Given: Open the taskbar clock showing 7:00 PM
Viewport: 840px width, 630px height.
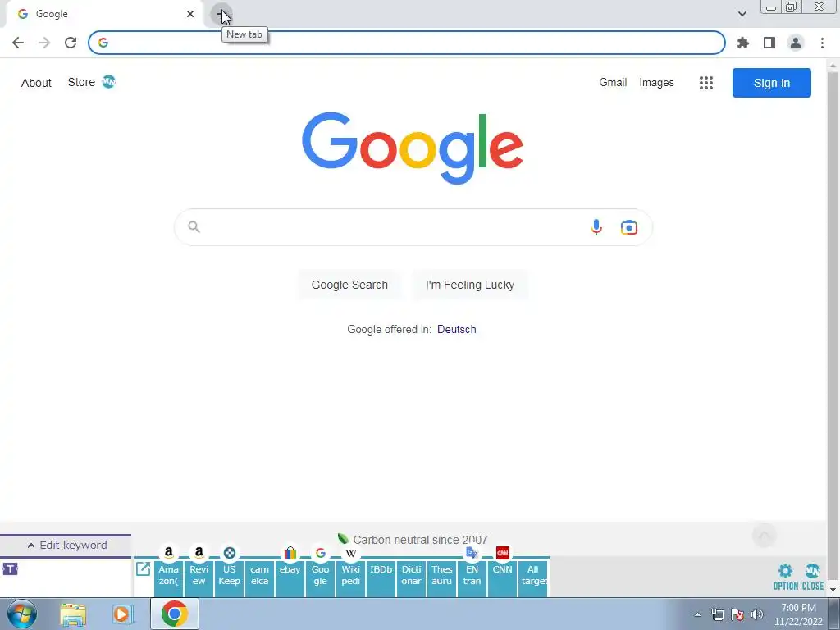Looking at the screenshot, I should pyautogui.click(x=798, y=614).
